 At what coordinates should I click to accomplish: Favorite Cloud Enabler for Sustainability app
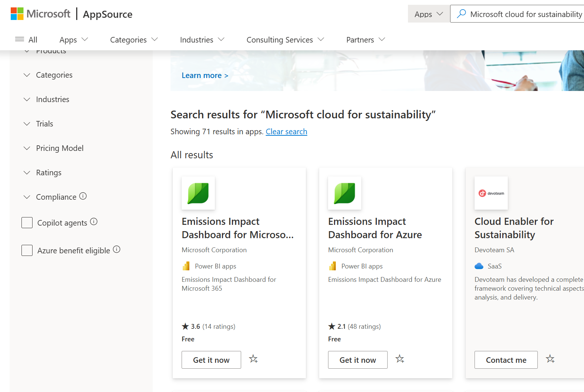click(550, 359)
